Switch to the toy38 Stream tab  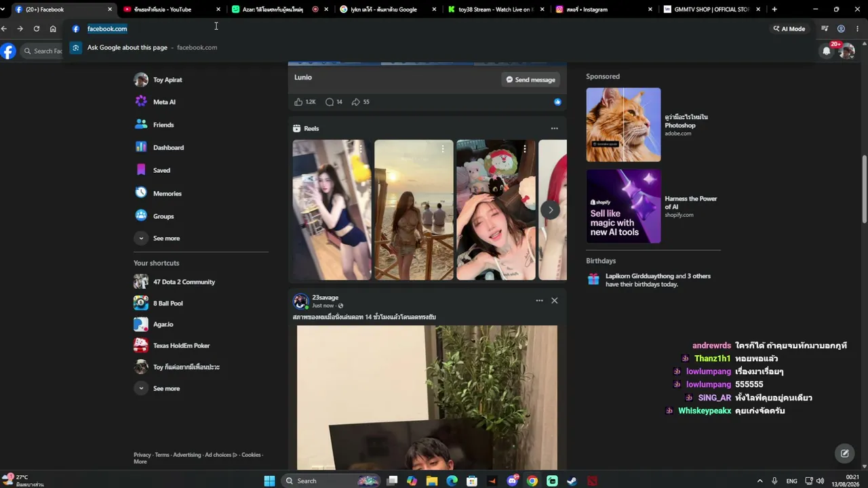click(495, 9)
